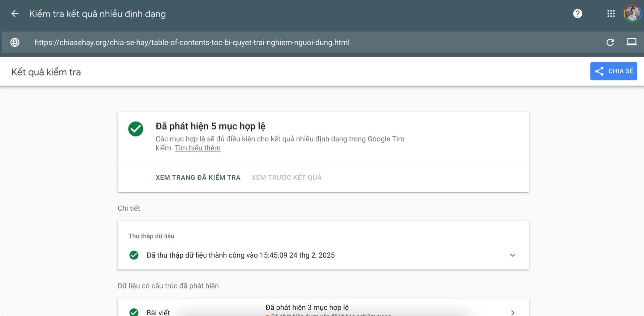The height and width of the screenshot is (316, 644).
Task: Collapse the crawl result row chevron
Action: 513,255
